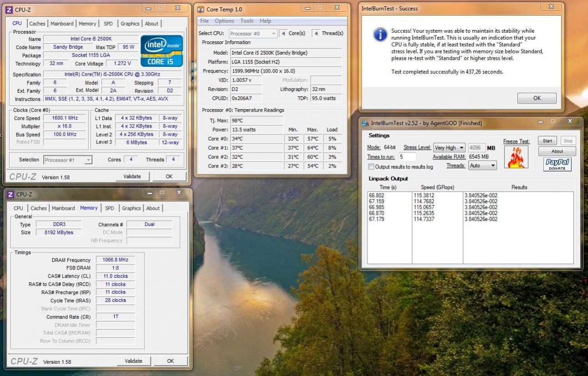Switch to SPD tab in top CPU-Z window

(x=108, y=24)
